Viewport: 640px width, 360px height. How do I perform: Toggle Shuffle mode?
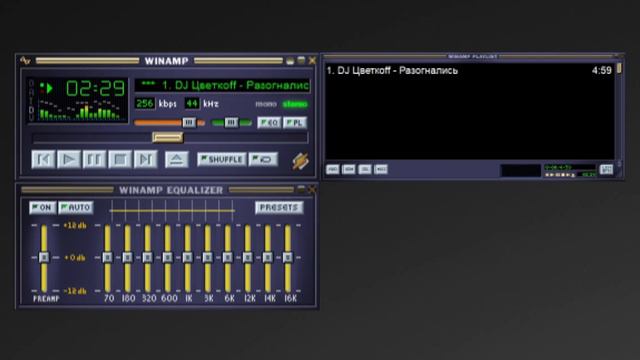click(222, 159)
